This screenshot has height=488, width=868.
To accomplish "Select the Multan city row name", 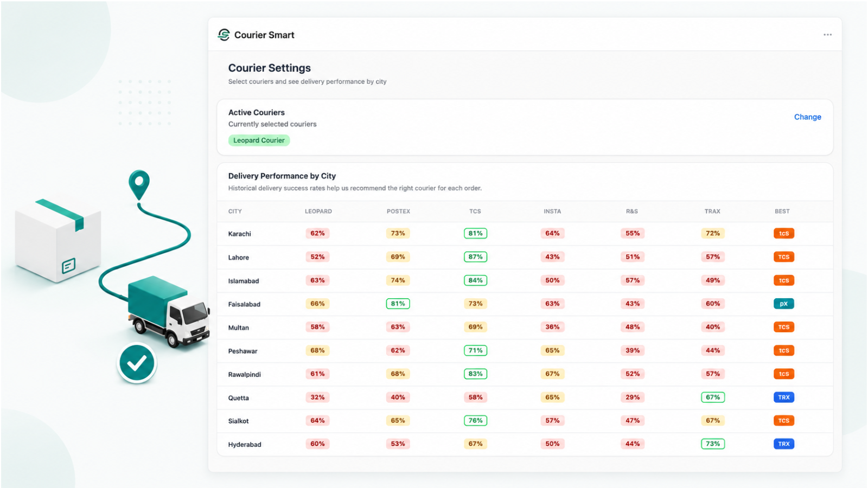I will [x=238, y=328].
